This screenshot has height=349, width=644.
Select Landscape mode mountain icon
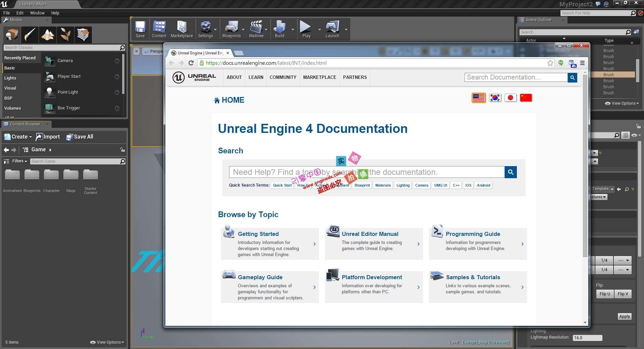point(48,35)
